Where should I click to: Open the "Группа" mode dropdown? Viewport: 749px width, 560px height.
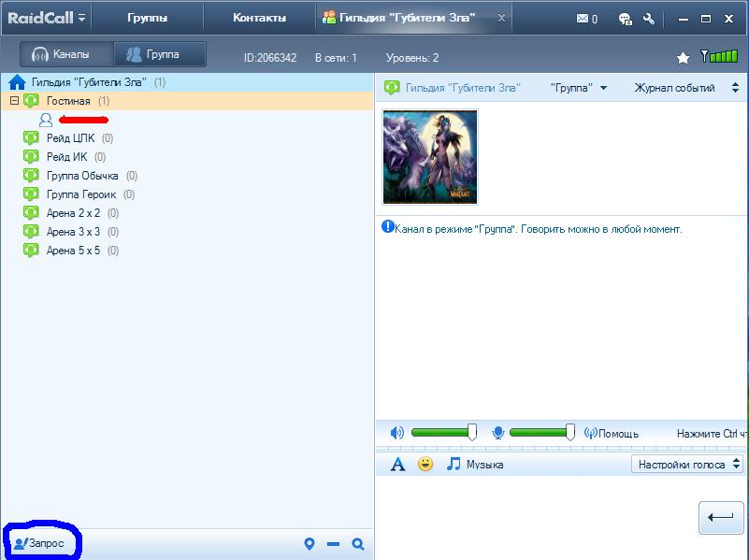(x=579, y=88)
